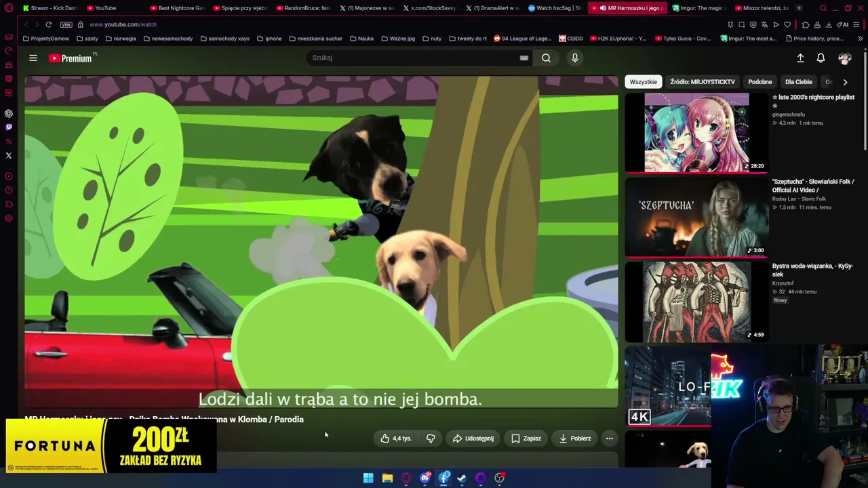Open the Price history bookmark
The image size is (868, 488).
(x=814, y=39)
